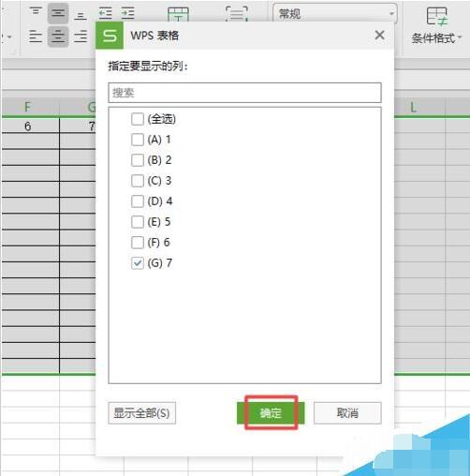Apply left horizontal alignment
The image size is (470, 476).
click(36, 37)
